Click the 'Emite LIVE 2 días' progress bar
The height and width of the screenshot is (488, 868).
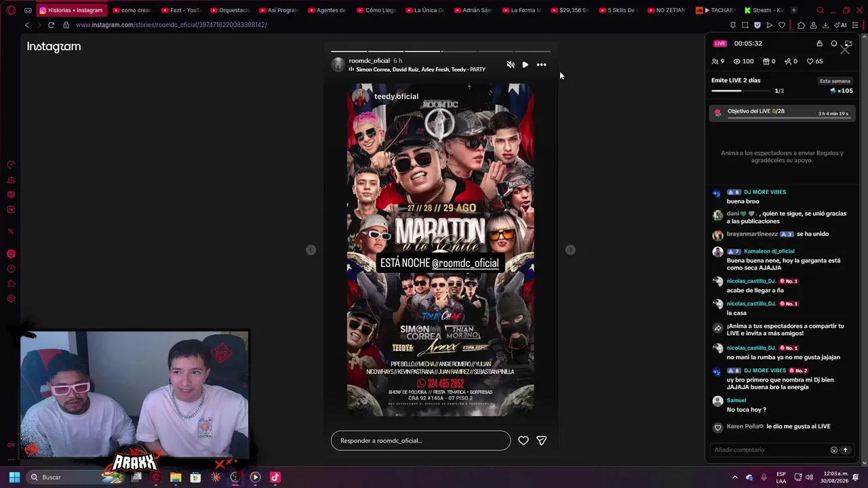click(x=741, y=91)
